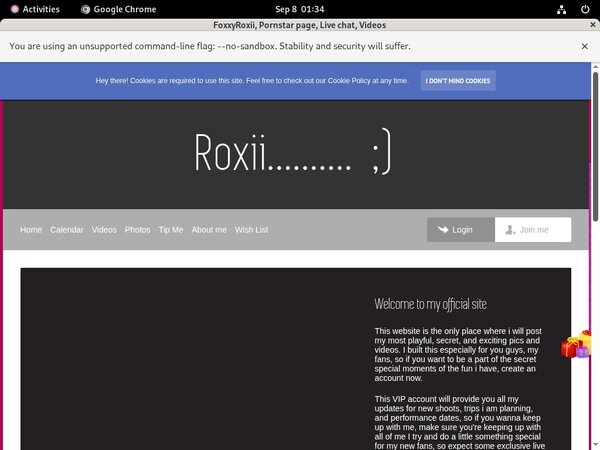The height and width of the screenshot is (450, 600).
Task: Dismiss the unsupported flag warning bar
Action: pyautogui.click(x=584, y=46)
